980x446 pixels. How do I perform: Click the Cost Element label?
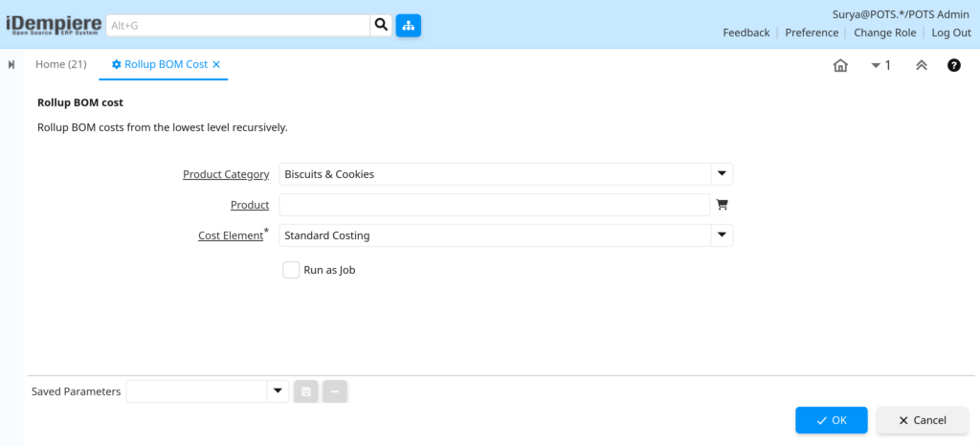231,235
